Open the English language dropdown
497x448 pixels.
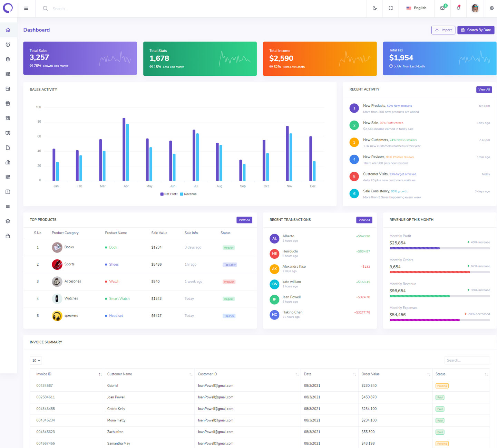click(x=416, y=8)
